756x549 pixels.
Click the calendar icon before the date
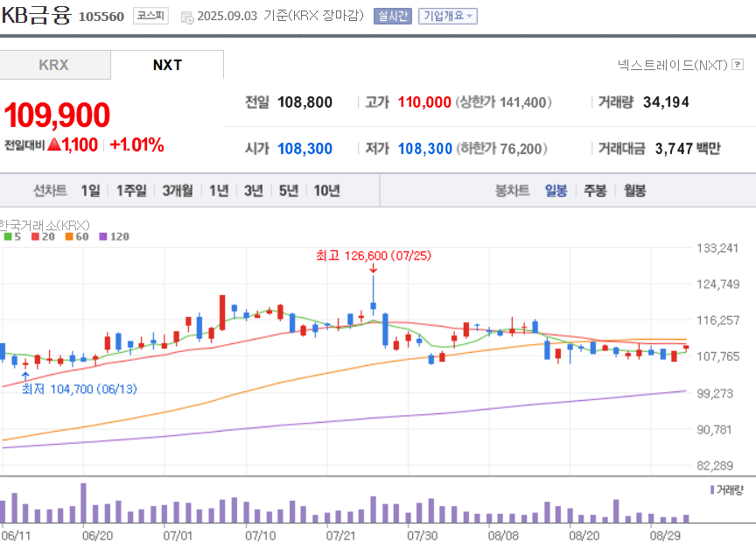coord(187,18)
